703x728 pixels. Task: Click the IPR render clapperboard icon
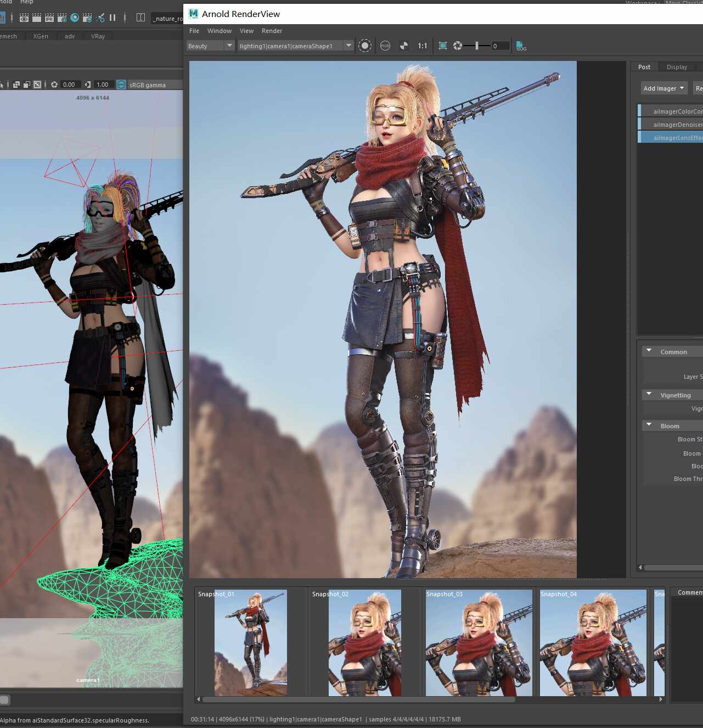click(49, 18)
